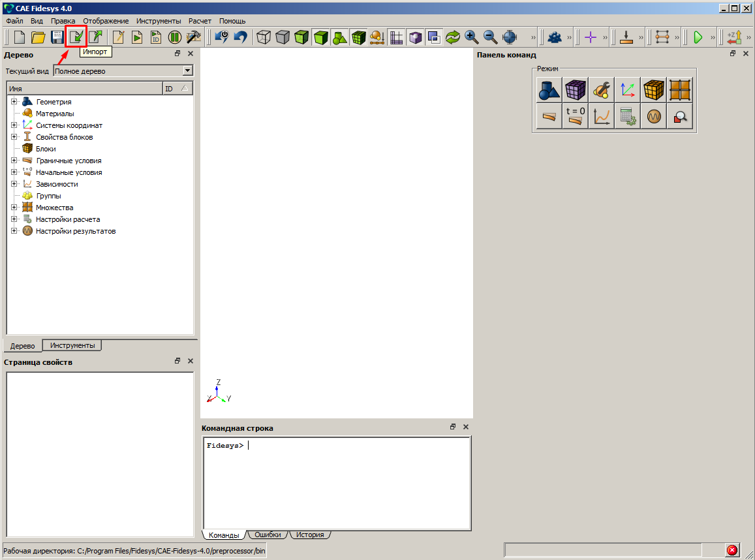
Task: Zoom in with the plus magnifier
Action: 471,37
